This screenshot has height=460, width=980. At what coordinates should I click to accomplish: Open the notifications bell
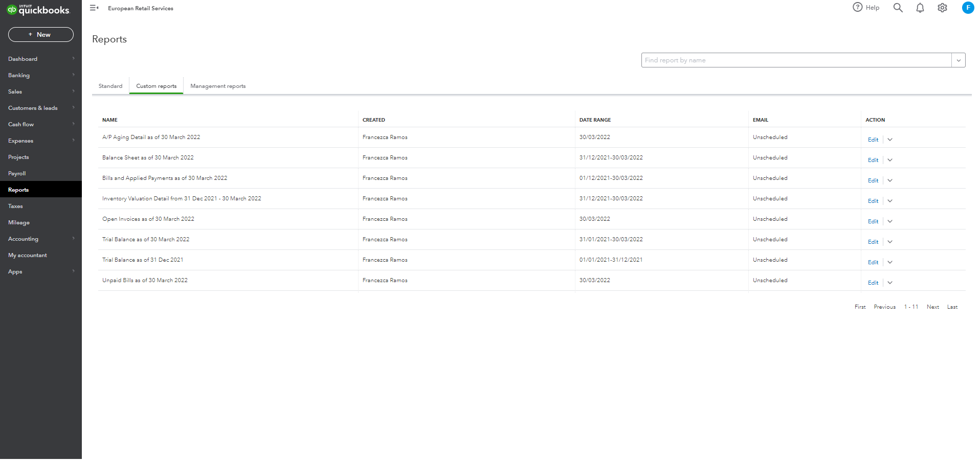(920, 8)
